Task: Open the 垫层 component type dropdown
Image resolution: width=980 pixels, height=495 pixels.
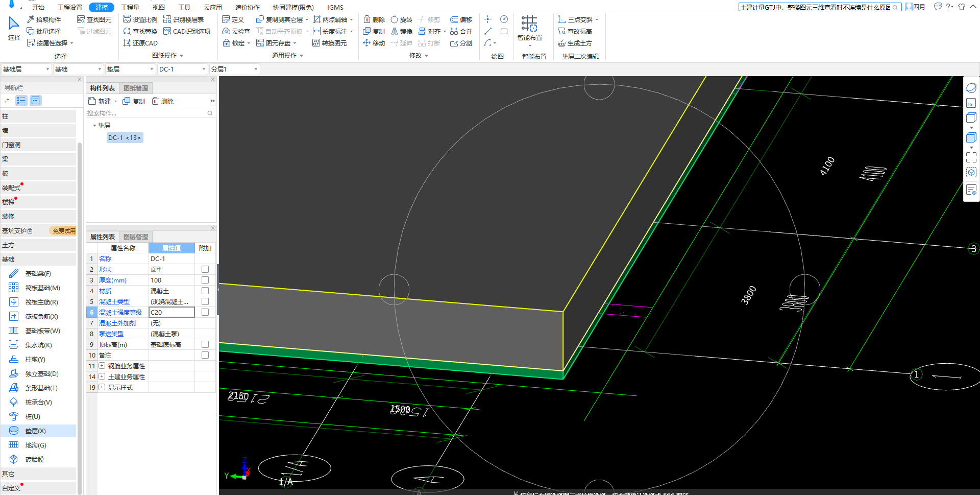Action: point(130,69)
